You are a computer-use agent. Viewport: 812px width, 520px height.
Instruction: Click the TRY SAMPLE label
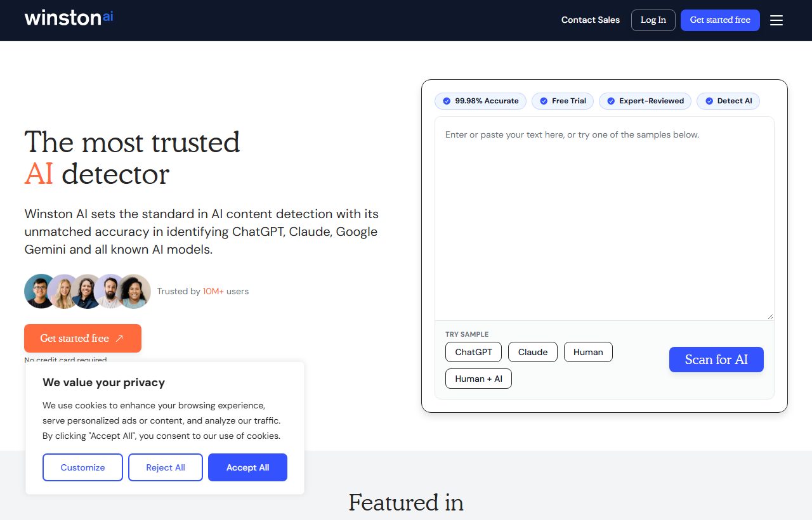pos(467,334)
